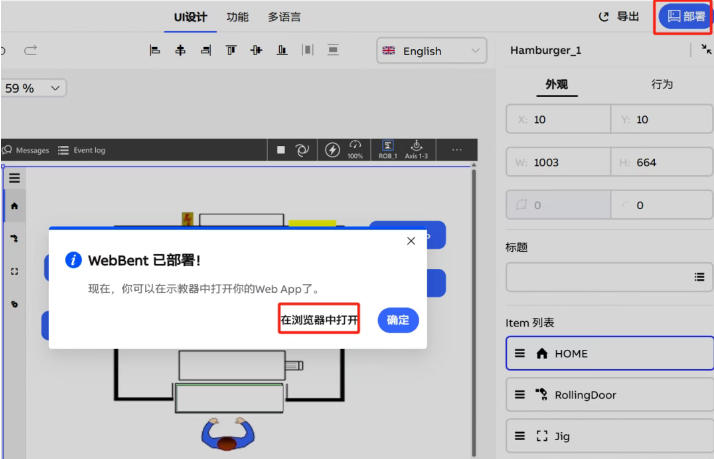
Task: Click the align left edges icon
Action: tap(155, 50)
